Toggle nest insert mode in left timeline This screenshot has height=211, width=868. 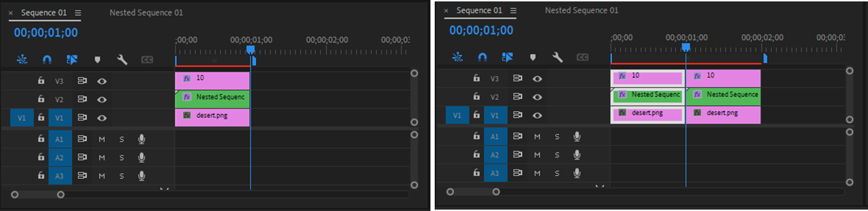[x=22, y=60]
